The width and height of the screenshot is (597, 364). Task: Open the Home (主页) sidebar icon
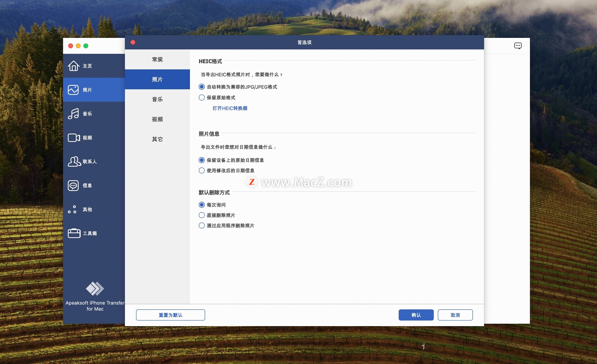pos(74,66)
